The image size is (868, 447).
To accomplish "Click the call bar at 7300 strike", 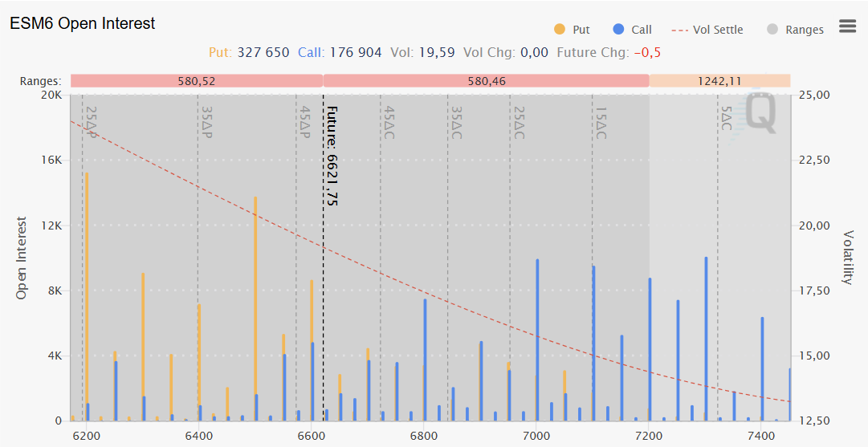I will tap(706, 339).
